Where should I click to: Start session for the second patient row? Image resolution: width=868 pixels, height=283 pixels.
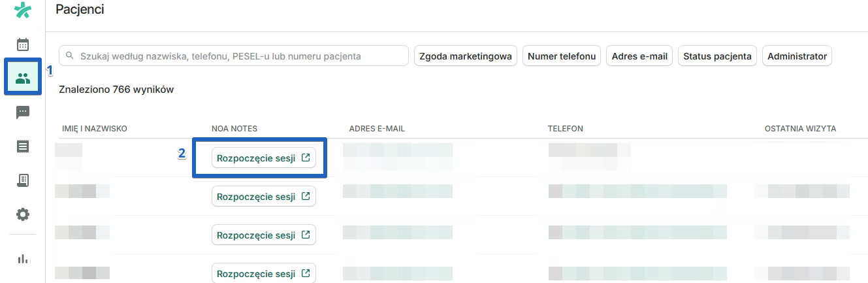264,196
